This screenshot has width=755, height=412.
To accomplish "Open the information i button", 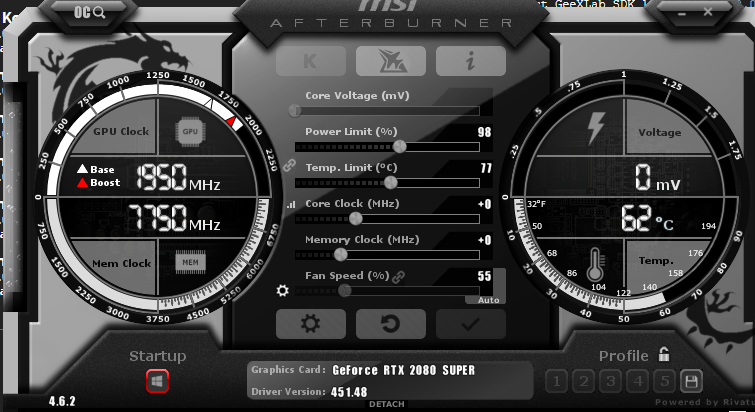I will pos(470,61).
